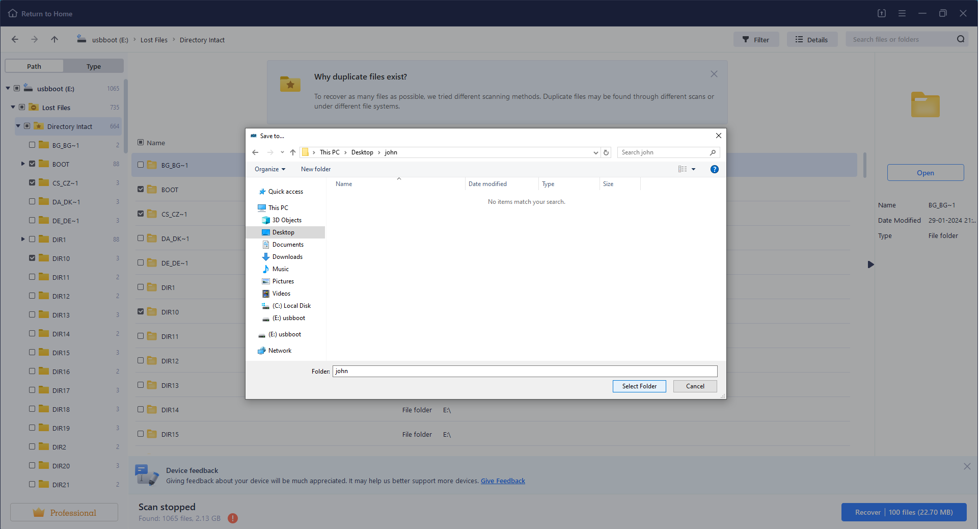Expand DIR1 folder in tree
980x529 pixels.
(x=23, y=239)
